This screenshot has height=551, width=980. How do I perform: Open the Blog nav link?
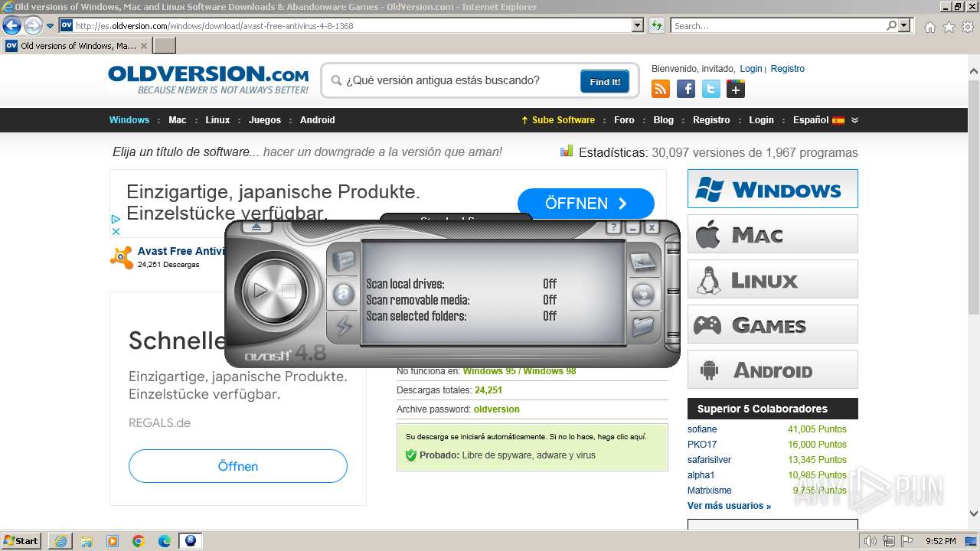(664, 120)
